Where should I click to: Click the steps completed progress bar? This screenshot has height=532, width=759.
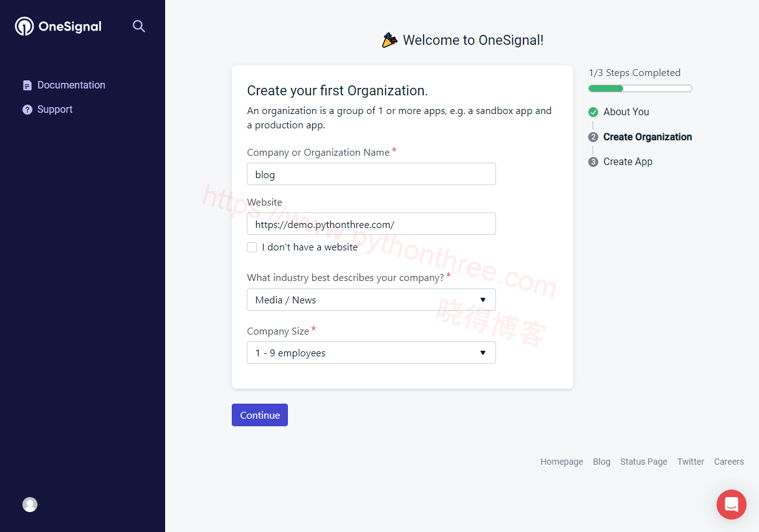click(640, 88)
